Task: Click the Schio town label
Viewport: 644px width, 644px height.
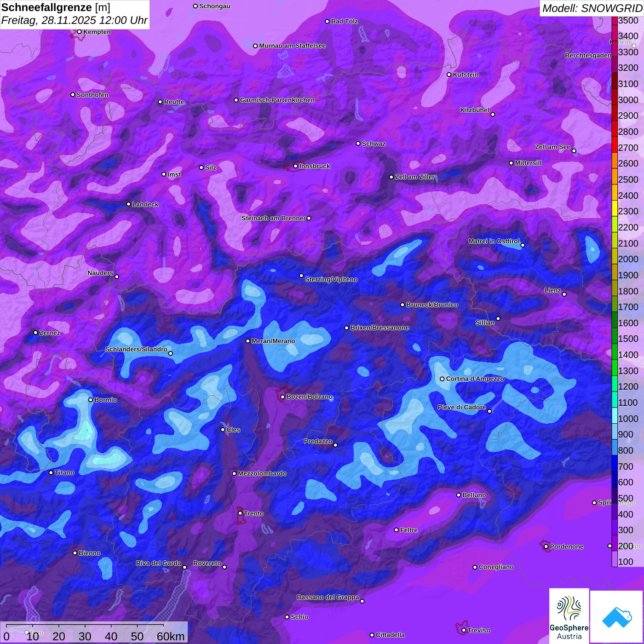Action: pyautogui.click(x=299, y=617)
